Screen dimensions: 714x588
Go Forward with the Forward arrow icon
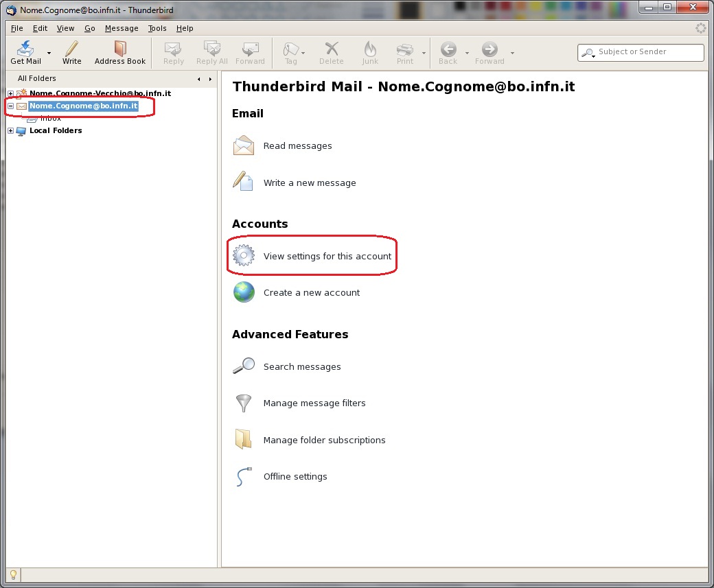point(490,49)
